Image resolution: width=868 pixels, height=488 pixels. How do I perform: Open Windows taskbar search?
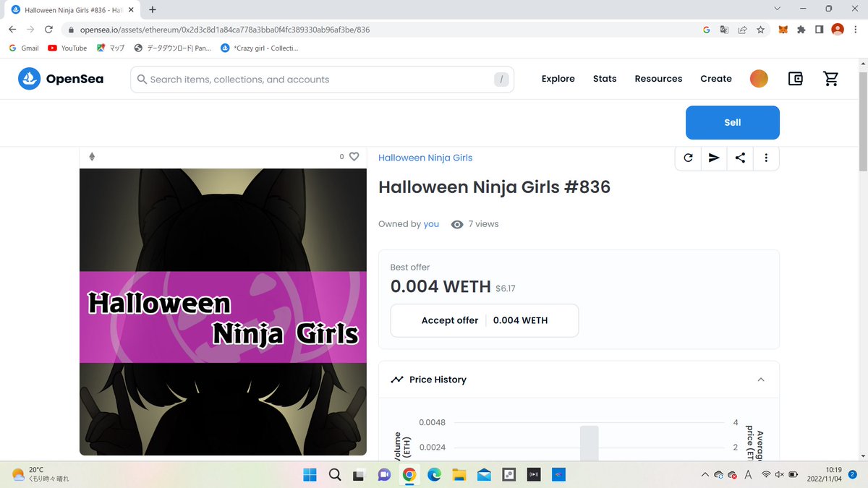click(x=335, y=475)
